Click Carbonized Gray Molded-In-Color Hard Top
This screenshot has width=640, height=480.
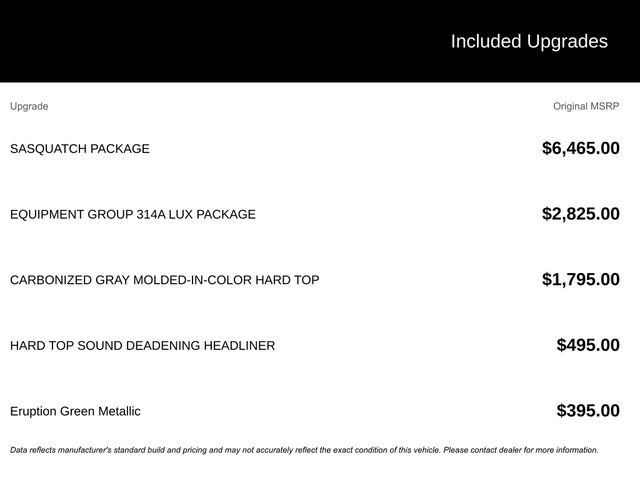click(x=164, y=280)
